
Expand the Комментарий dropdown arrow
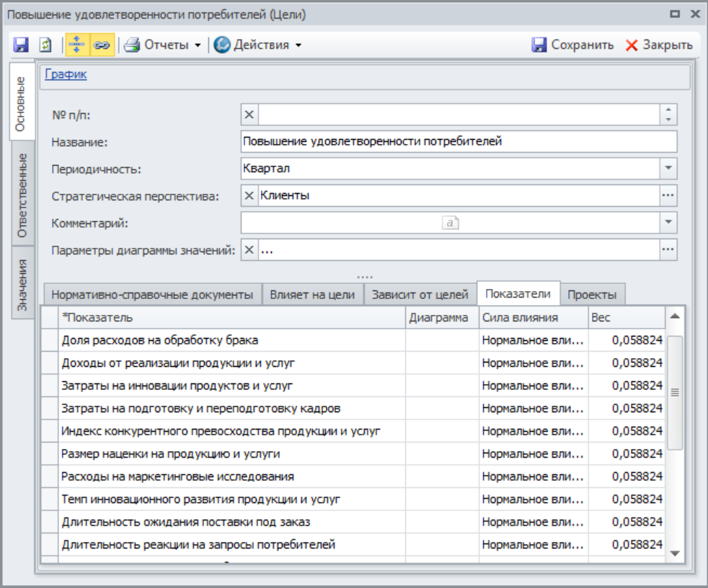(x=668, y=223)
